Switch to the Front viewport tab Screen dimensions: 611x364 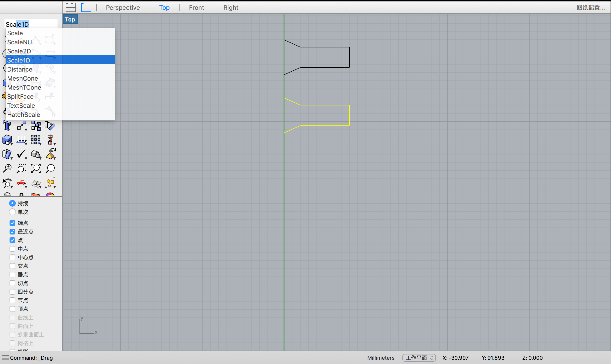click(x=196, y=8)
